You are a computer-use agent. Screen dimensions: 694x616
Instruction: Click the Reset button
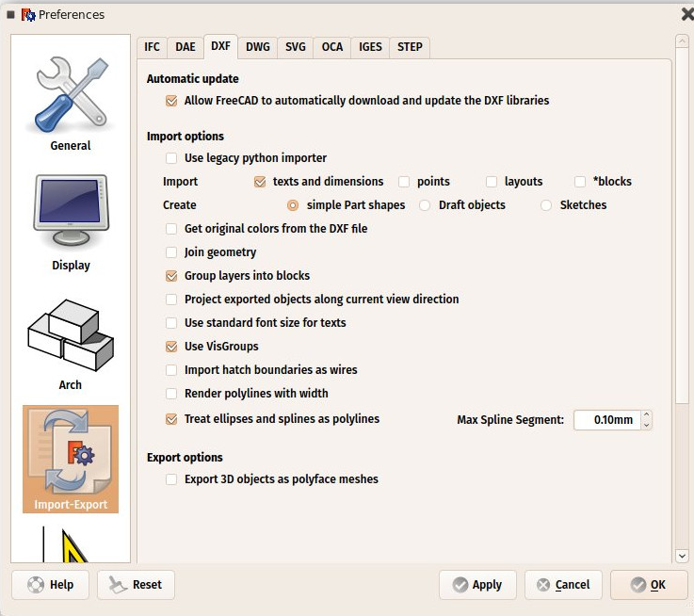pyautogui.click(x=136, y=585)
